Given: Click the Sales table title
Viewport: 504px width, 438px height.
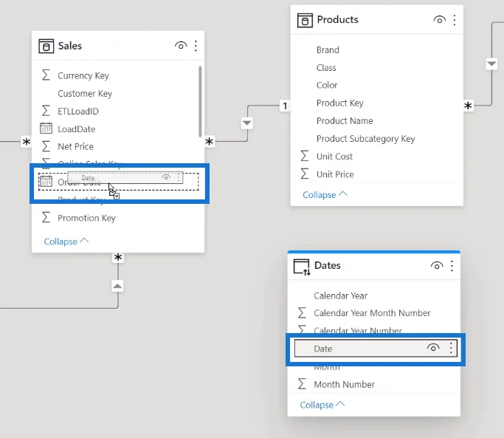Looking at the screenshot, I should tap(70, 46).
